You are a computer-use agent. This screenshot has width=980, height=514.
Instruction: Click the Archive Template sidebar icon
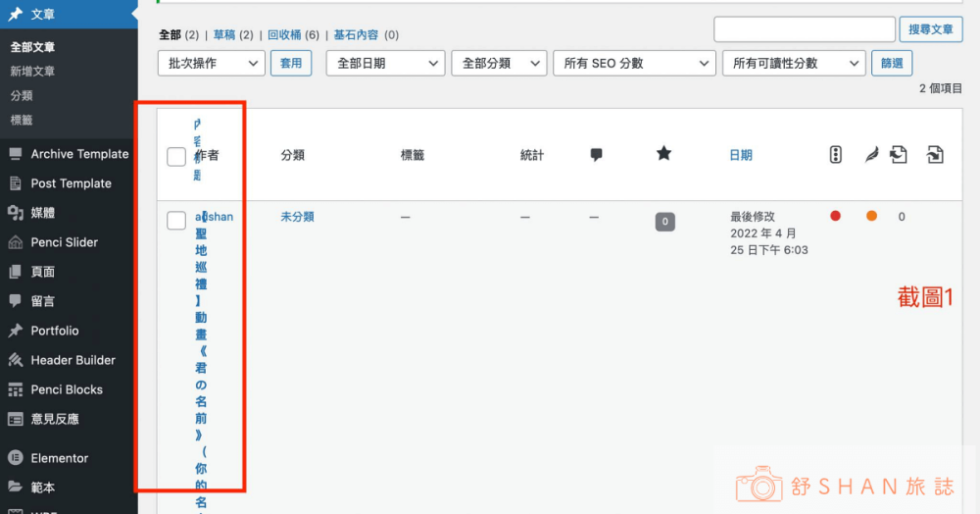click(x=16, y=154)
